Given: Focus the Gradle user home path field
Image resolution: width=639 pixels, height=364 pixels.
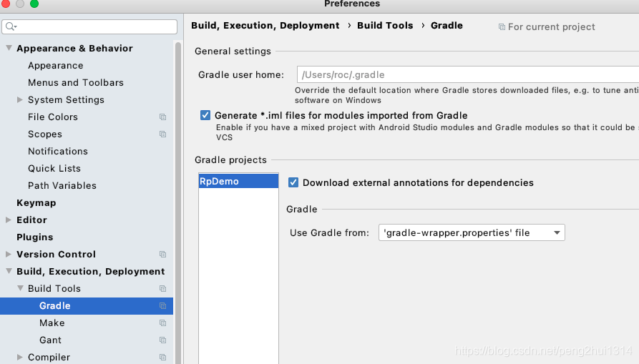Looking at the screenshot, I should coord(468,74).
